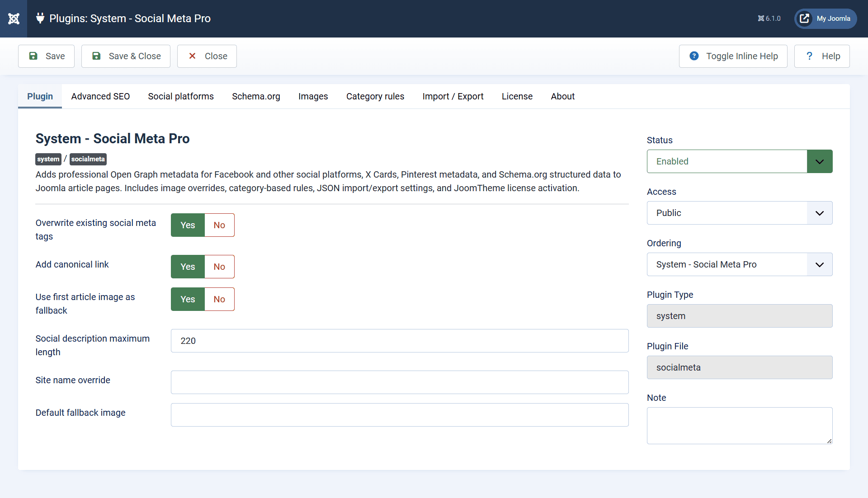
Task: Switch to the Advanced SEO tab
Action: point(100,96)
